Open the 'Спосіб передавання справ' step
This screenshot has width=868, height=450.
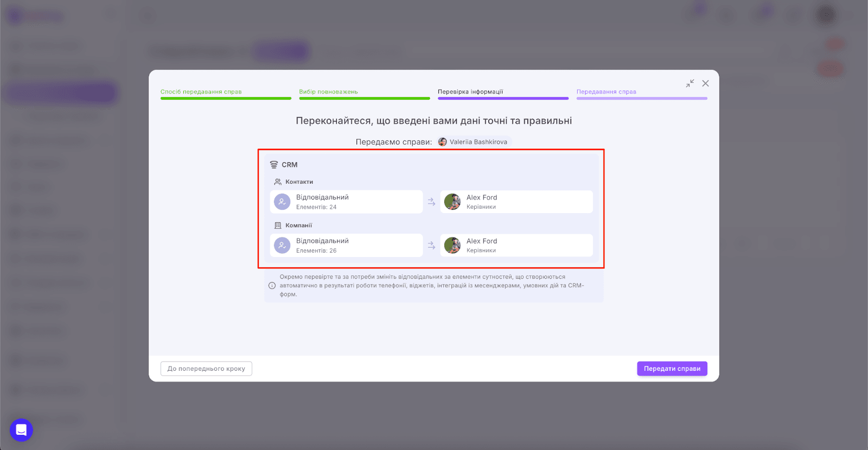click(x=226, y=94)
